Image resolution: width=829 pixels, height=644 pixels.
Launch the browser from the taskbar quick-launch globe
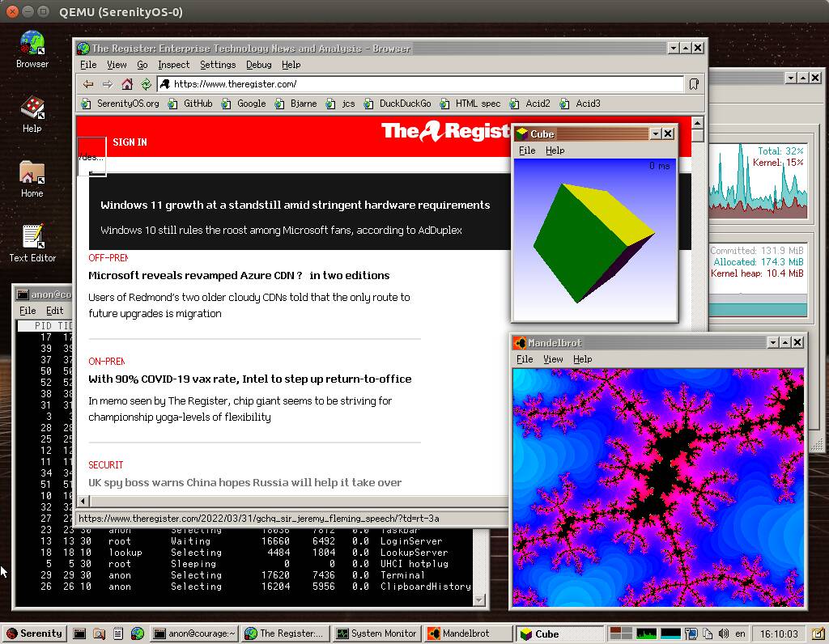pyautogui.click(x=138, y=633)
